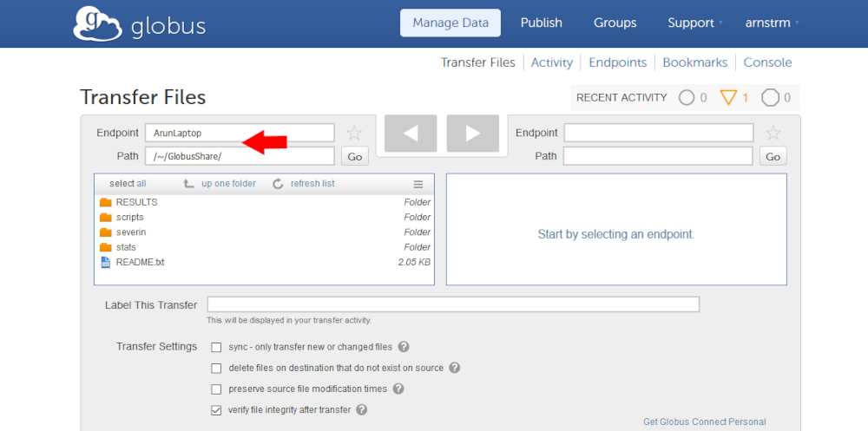Click the left-arrow transfer button
Screen dimensions: 868x431
tap(411, 133)
